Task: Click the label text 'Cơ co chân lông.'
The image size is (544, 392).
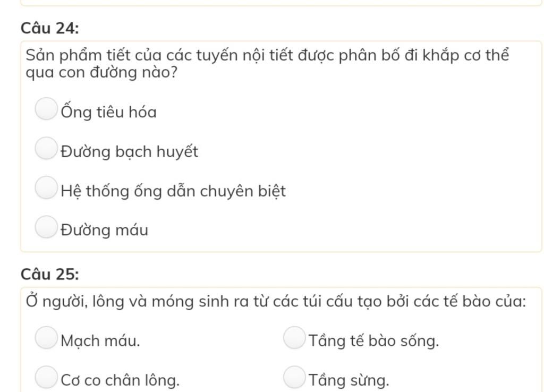Action: 120,380
